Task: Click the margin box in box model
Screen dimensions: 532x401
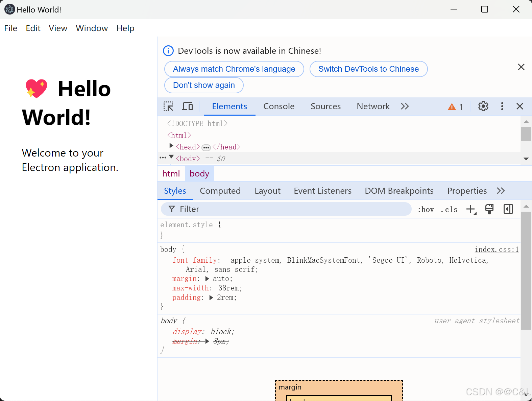Action: click(339, 387)
